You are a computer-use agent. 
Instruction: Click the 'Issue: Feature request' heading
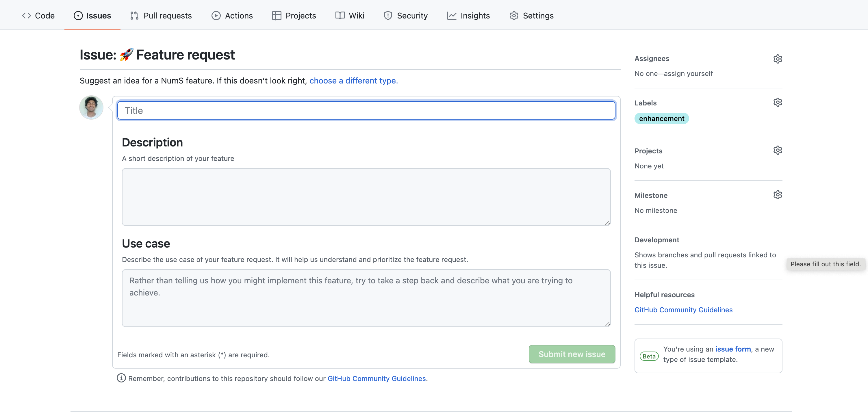tap(157, 55)
